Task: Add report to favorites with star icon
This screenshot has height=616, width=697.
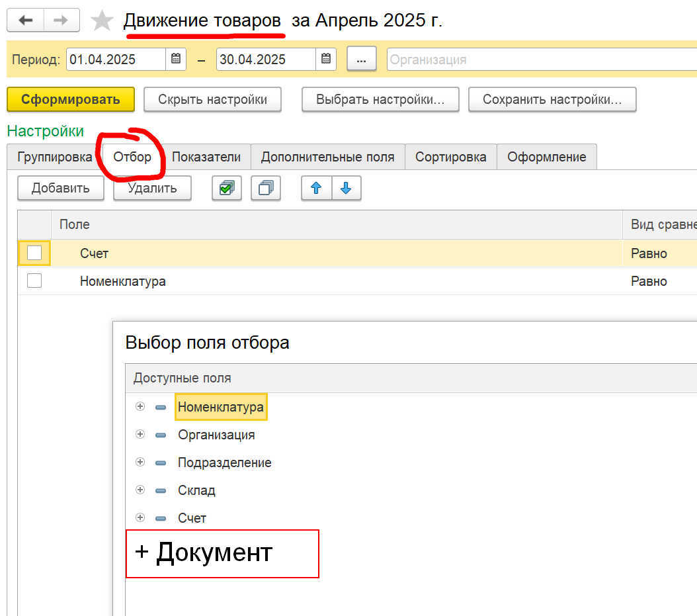Action: 102,21
